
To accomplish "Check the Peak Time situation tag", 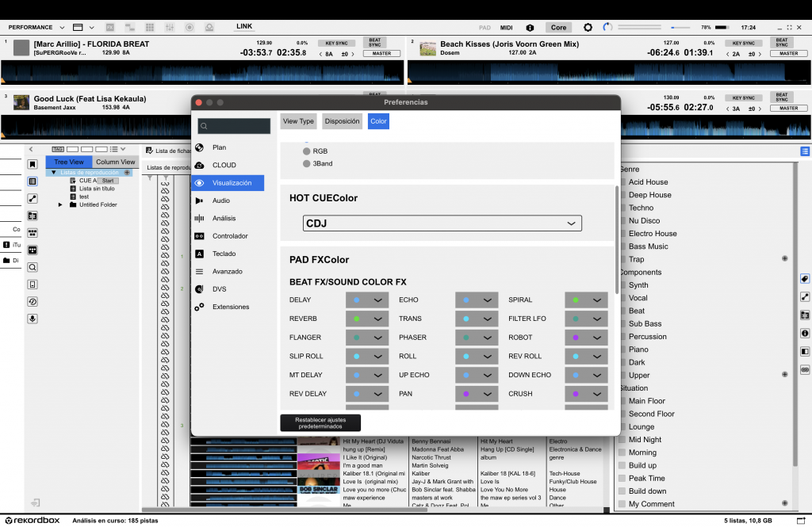I will pyautogui.click(x=623, y=479).
